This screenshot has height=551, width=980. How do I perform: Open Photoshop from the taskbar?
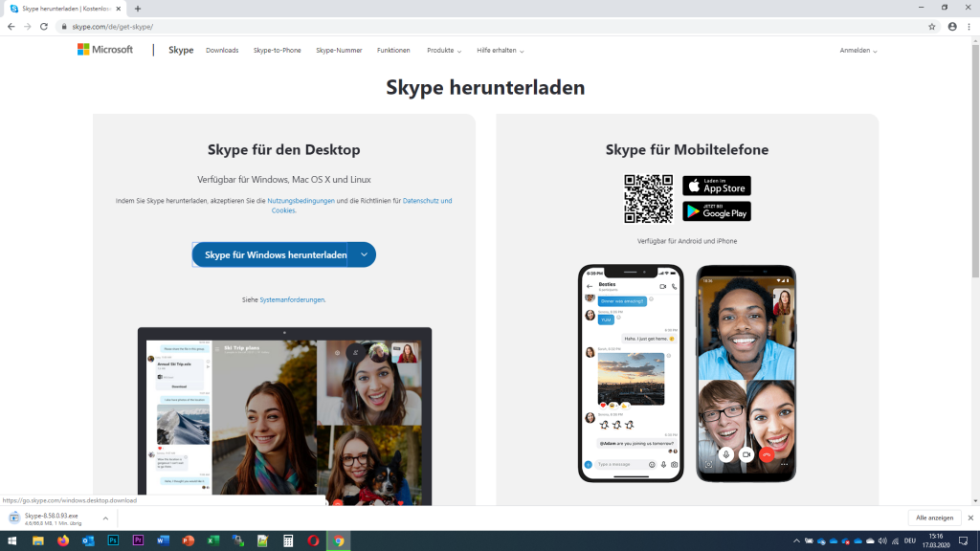coord(113,541)
